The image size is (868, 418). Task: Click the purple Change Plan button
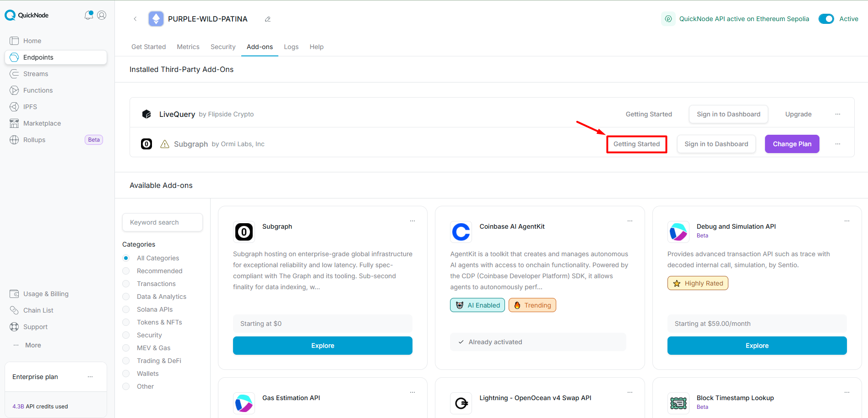(792, 144)
